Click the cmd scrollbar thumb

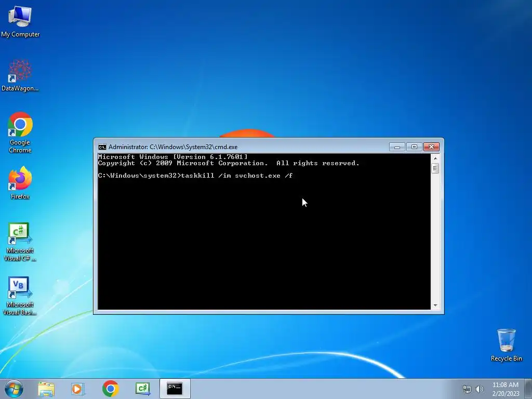click(x=435, y=168)
